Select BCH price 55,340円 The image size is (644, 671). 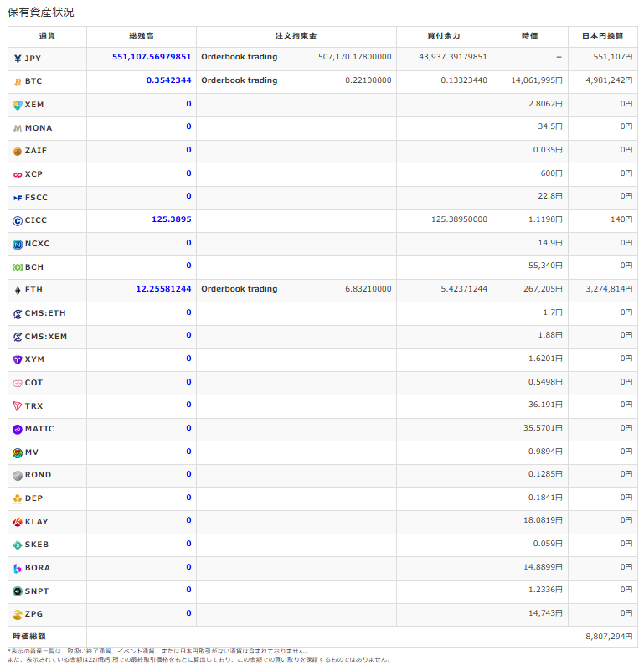pos(545,266)
